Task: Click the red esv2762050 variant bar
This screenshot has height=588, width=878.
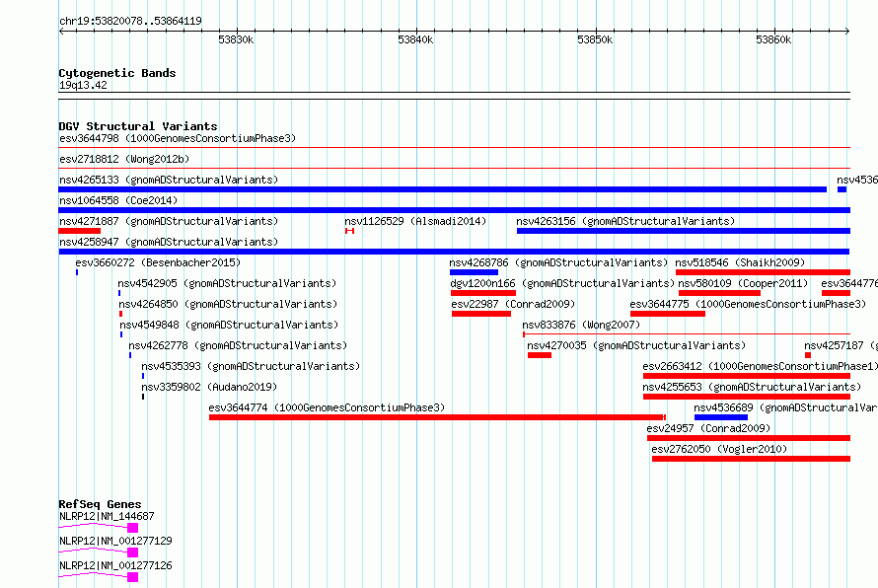Action: pos(751,459)
